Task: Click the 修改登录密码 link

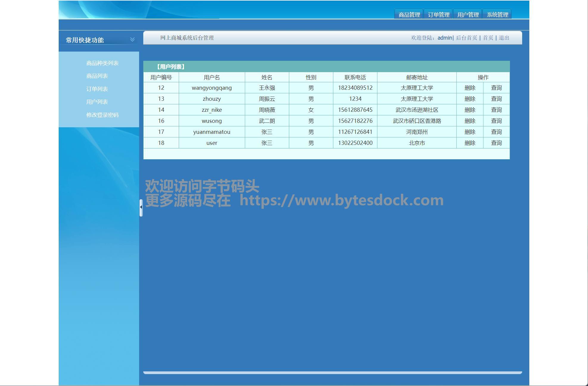Action: click(x=102, y=115)
